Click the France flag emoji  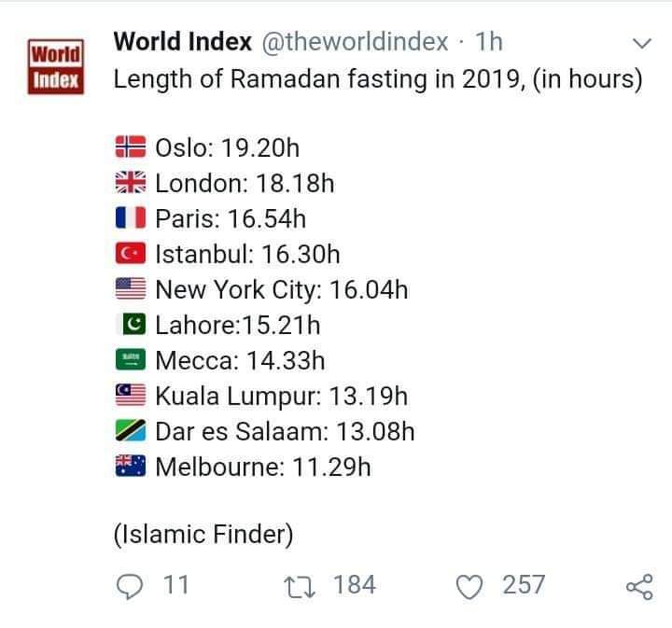click(x=131, y=218)
